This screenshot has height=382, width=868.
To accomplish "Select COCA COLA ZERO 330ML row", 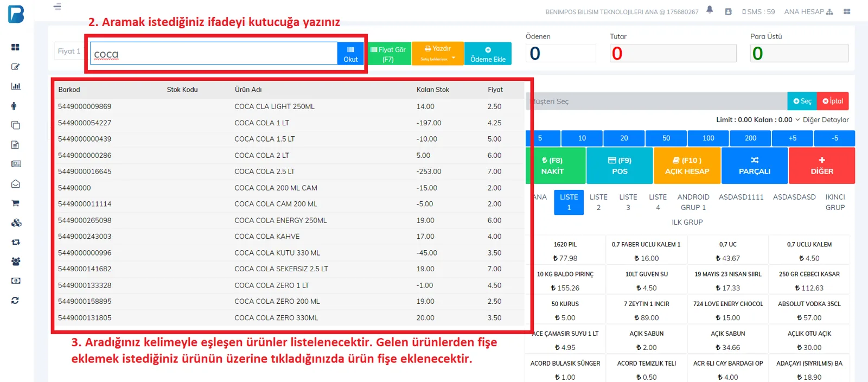I will [x=290, y=318].
